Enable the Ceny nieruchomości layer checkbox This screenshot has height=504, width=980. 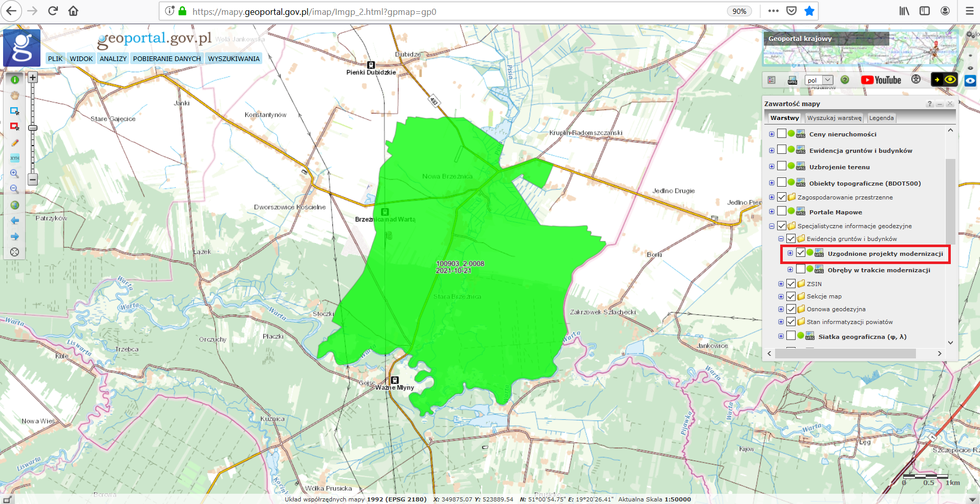782,134
